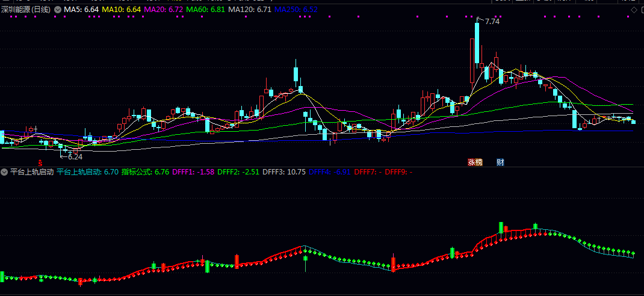Click the diamond icon at top right
The height and width of the screenshot is (296, 644).
[x=633, y=10]
